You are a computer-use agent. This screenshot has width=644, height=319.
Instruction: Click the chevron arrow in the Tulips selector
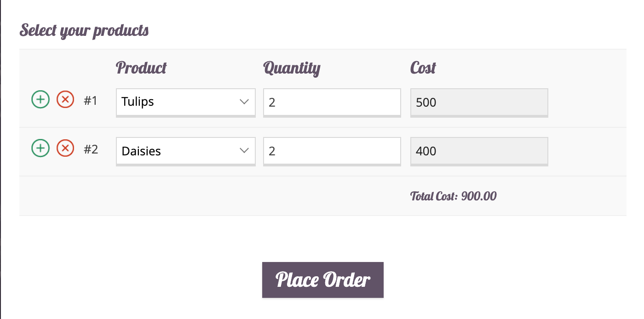tap(244, 102)
